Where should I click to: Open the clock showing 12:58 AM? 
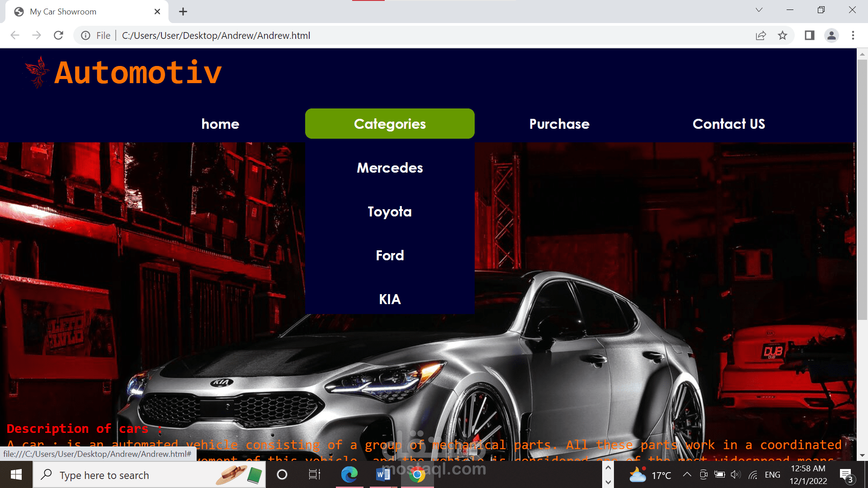point(808,475)
